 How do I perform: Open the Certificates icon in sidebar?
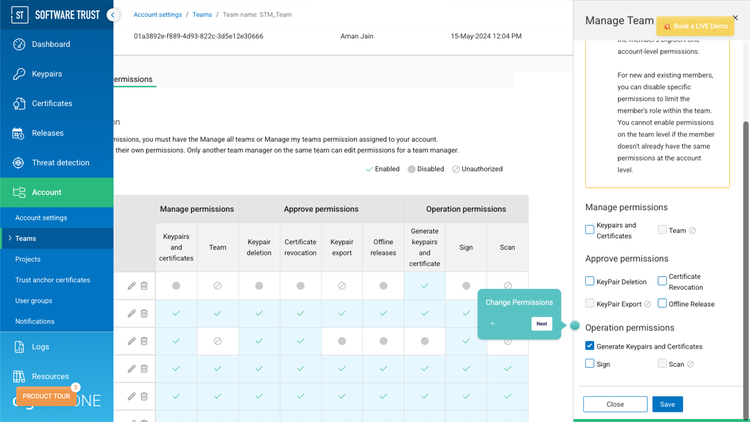click(x=19, y=103)
